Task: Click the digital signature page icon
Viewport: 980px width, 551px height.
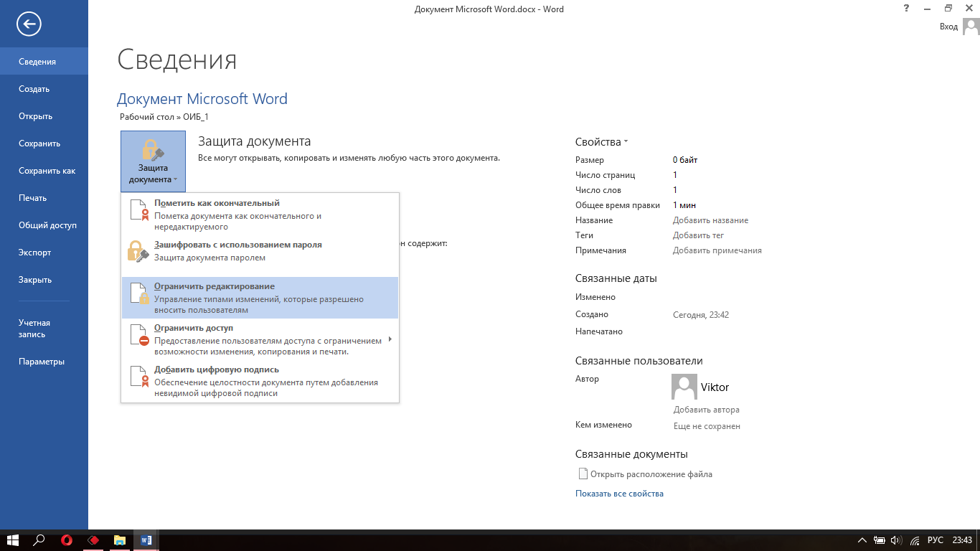Action: click(x=138, y=376)
